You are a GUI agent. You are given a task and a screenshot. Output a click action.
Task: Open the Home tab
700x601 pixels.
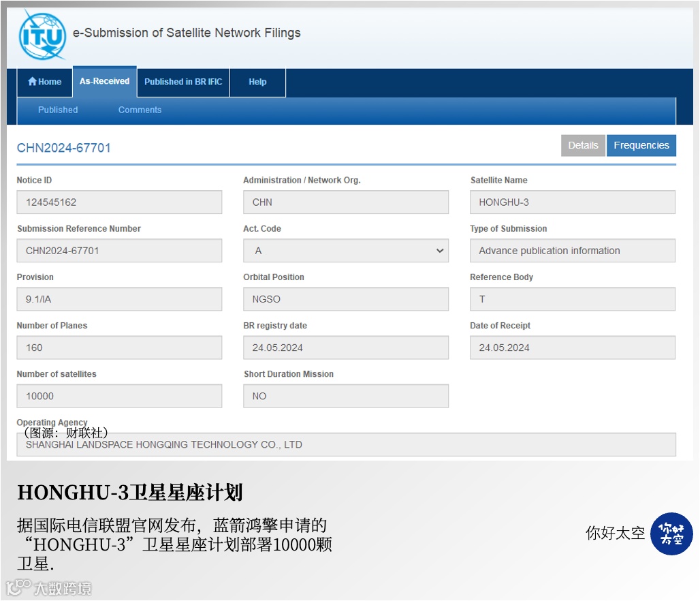tap(45, 82)
